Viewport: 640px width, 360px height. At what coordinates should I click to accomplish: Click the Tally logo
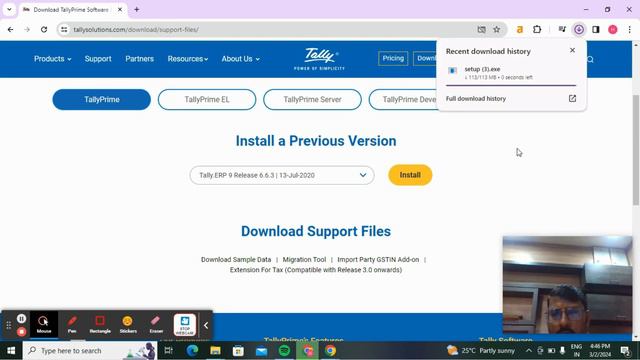click(320, 59)
